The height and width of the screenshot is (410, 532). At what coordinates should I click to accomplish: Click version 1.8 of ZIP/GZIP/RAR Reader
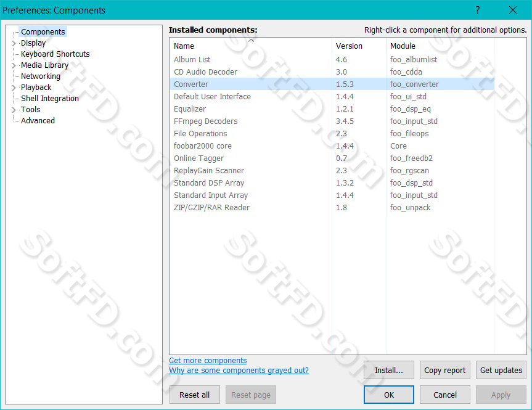coord(342,207)
